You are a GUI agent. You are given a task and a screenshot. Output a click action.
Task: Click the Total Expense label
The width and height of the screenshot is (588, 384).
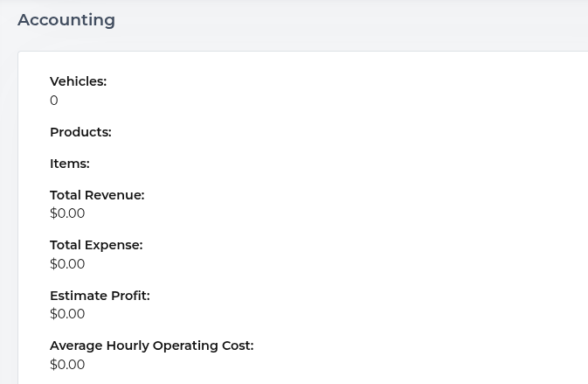(x=96, y=245)
